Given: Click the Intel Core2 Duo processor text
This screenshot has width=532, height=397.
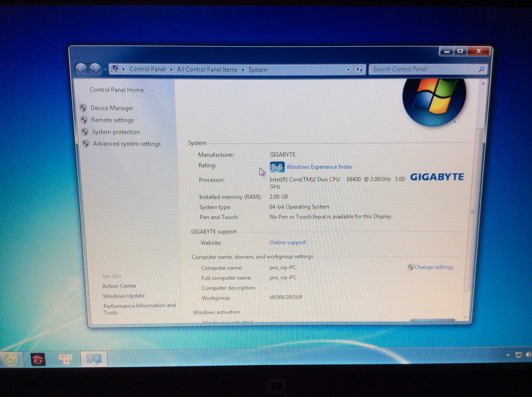Looking at the screenshot, I should pos(337,183).
